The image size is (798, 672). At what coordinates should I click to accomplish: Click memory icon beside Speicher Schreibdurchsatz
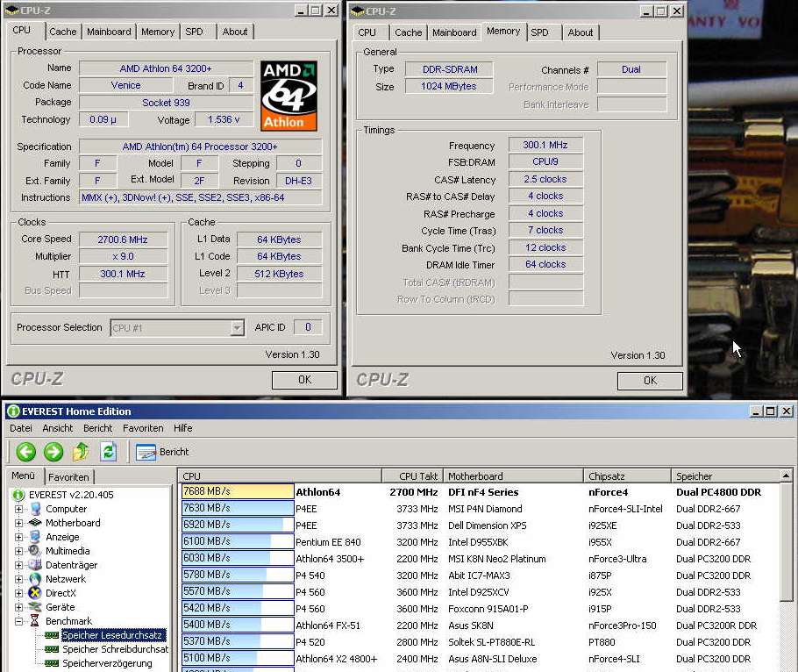coord(52,649)
